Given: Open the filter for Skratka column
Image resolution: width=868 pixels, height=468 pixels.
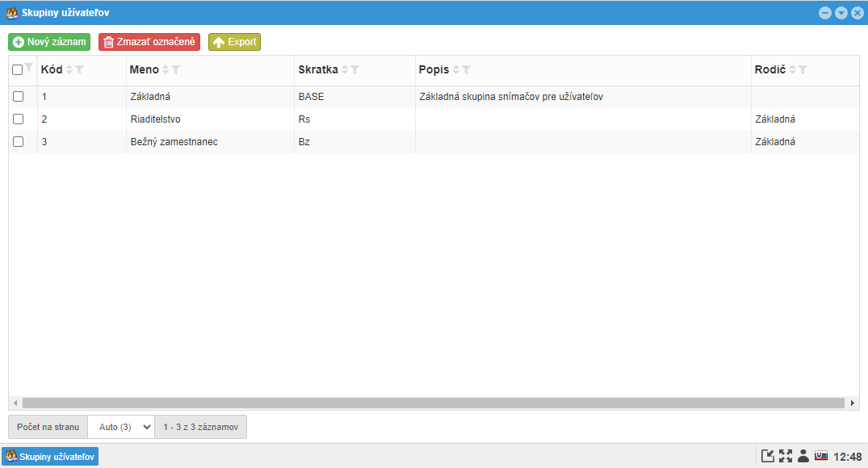Looking at the screenshot, I should point(355,69).
